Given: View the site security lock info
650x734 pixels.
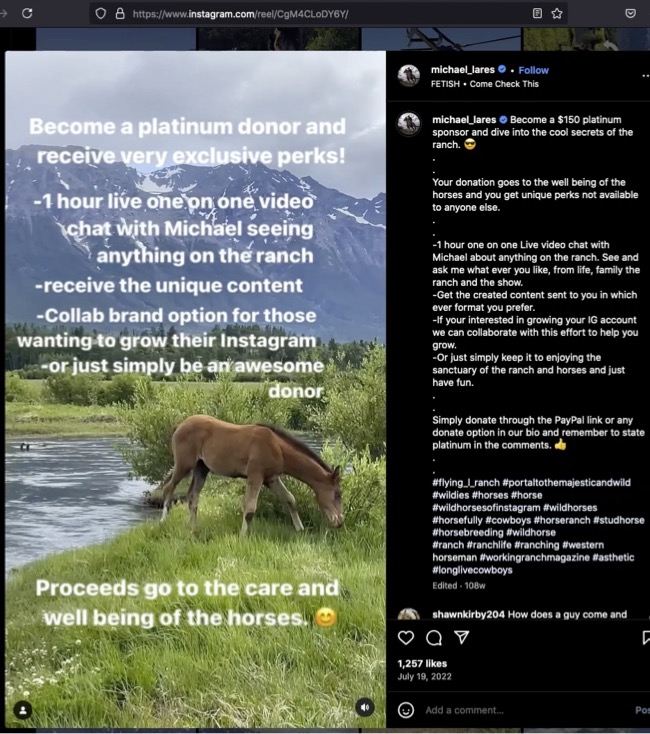Looking at the screenshot, I should tap(119, 14).
